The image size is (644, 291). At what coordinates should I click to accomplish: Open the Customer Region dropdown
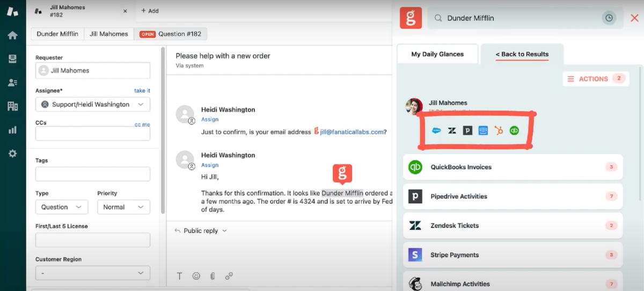click(x=93, y=273)
